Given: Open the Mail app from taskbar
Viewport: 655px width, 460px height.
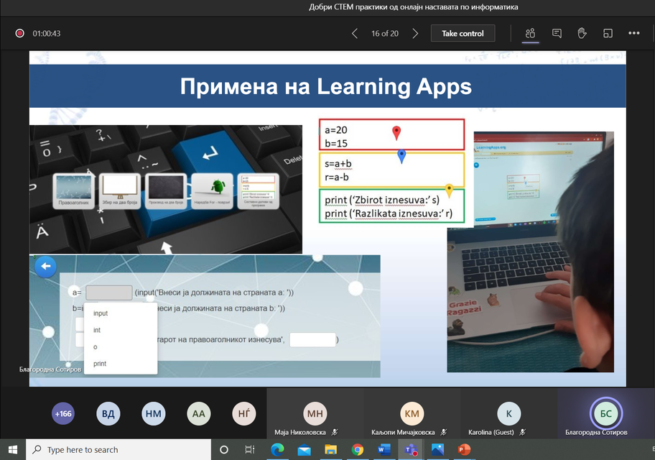Looking at the screenshot, I should point(304,450).
